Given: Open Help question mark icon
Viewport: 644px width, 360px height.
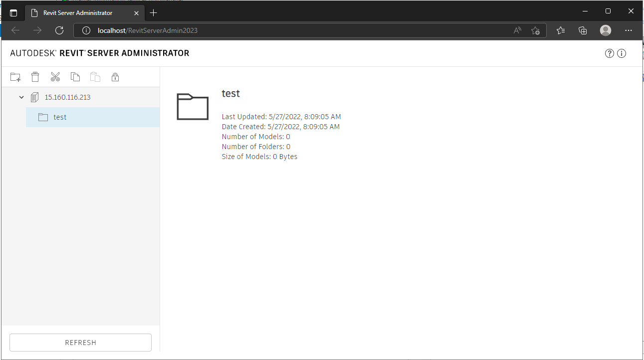Looking at the screenshot, I should 609,53.
